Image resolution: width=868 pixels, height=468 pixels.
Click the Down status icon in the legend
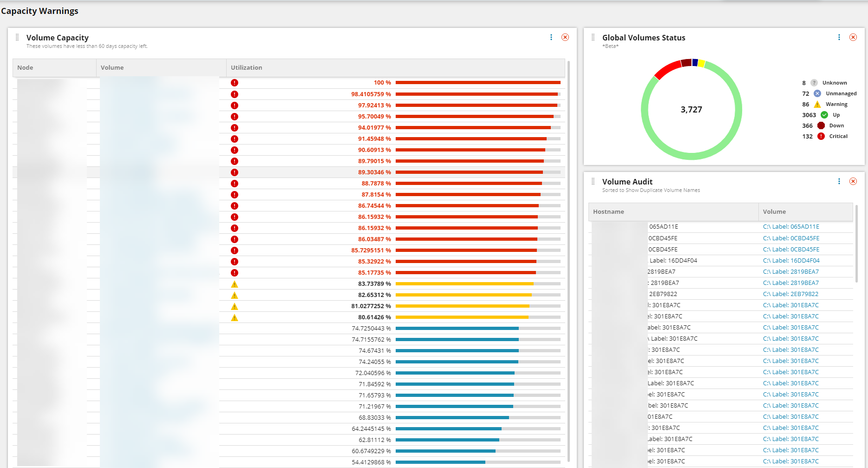(821, 125)
